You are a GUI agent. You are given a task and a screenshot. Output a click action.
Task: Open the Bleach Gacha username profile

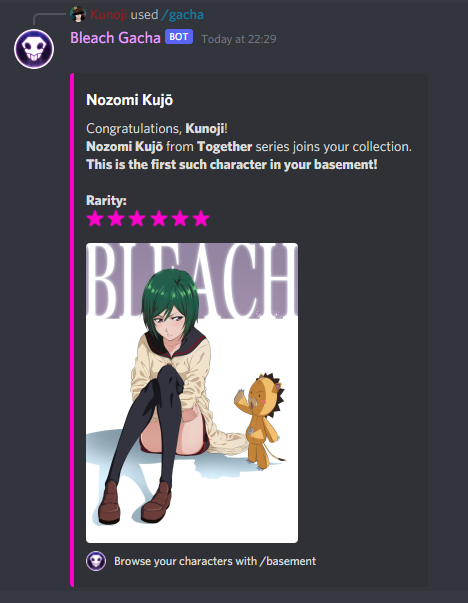pyautogui.click(x=115, y=38)
